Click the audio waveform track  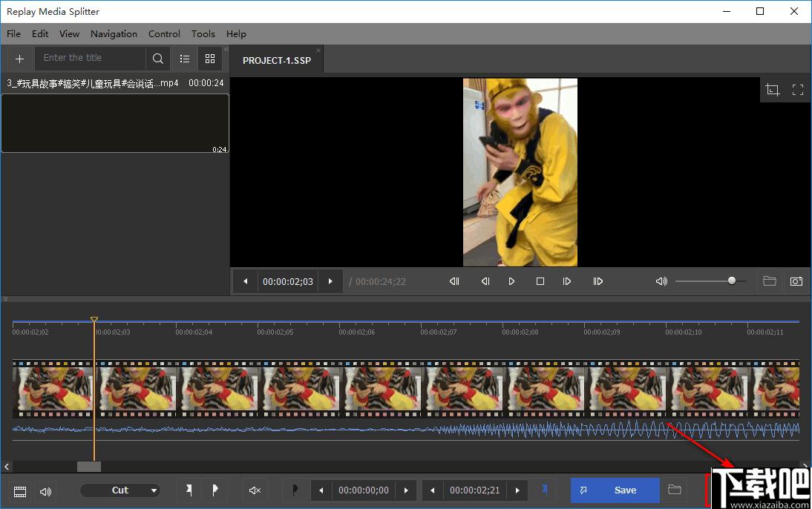coord(406,430)
